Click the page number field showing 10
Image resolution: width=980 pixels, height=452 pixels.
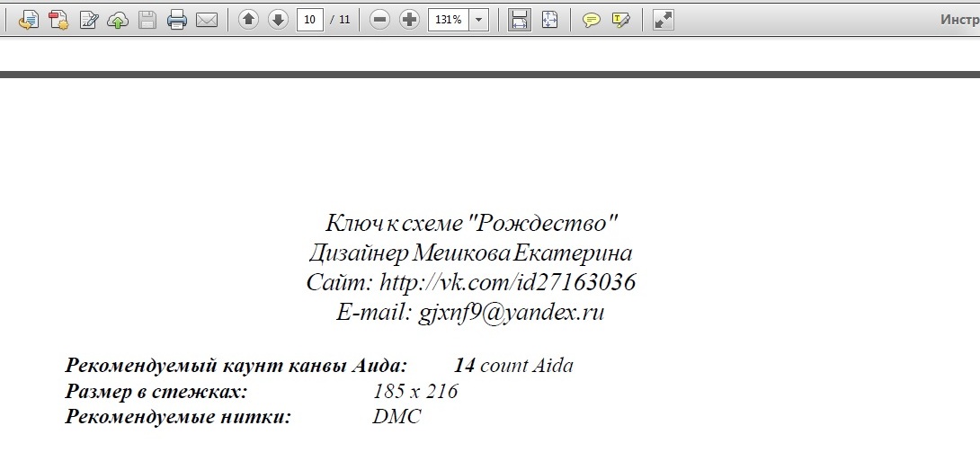point(309,20)
